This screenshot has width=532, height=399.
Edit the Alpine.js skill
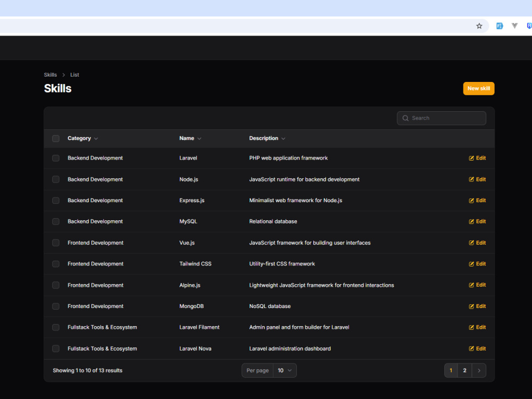[477, 285]
